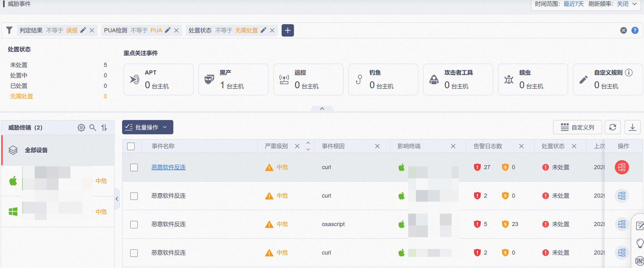
Task: Refresh the event table
Action: [612, 127]
